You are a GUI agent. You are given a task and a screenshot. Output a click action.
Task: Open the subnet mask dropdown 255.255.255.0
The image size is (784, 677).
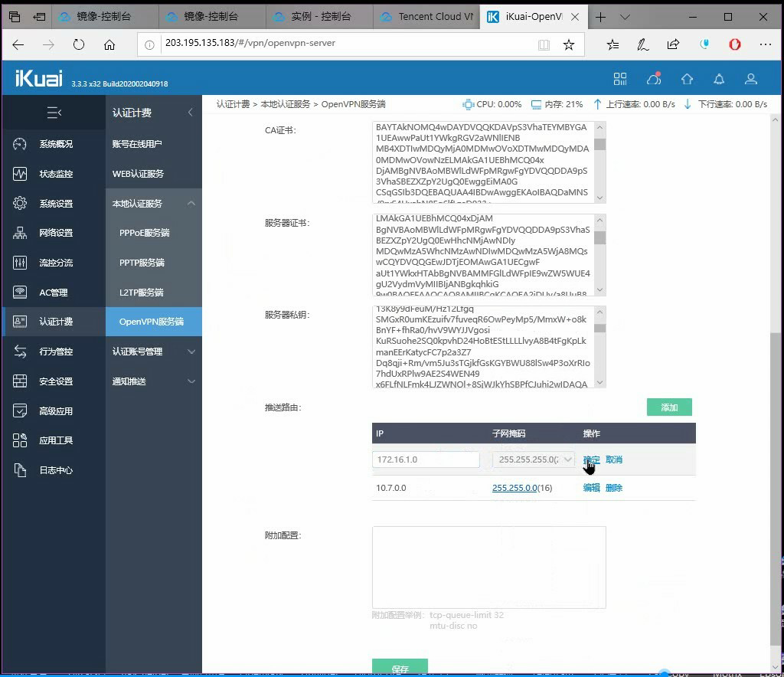click(x=534, y=460)
